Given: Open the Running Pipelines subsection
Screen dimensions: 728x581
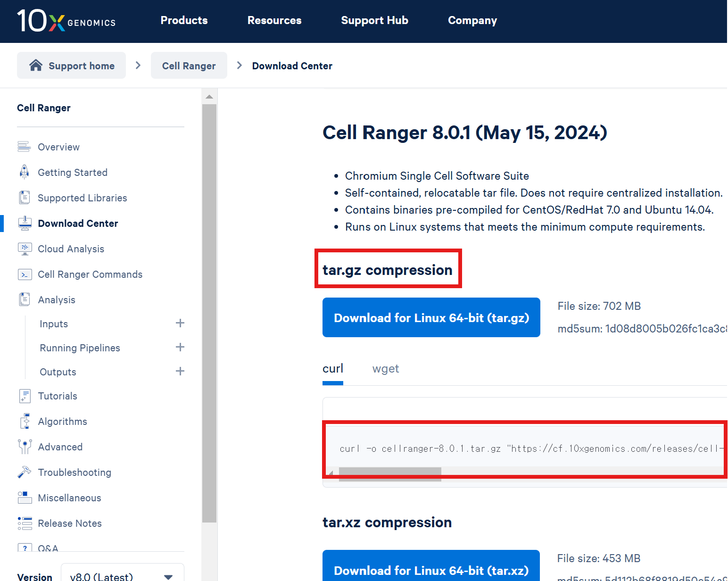Looking at the screenshot, I should pyautogui.click(x=80, y=348).
